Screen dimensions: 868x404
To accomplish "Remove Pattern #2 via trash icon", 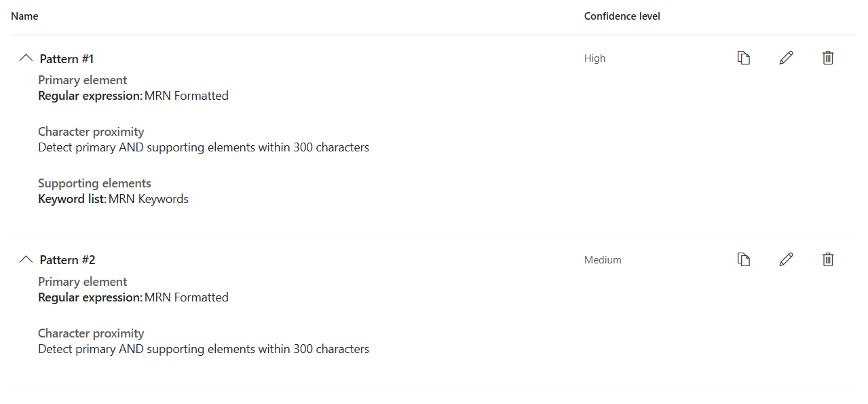I will [828, 259].
